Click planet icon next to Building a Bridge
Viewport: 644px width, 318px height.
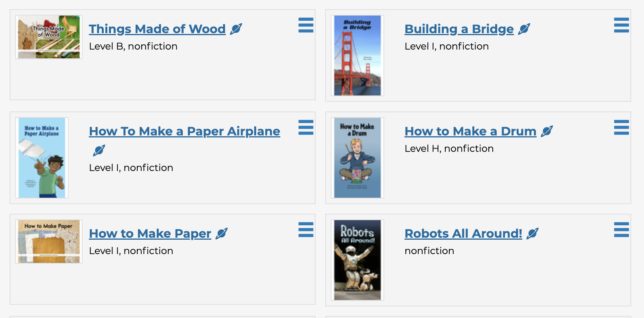(x=524, y=29)
